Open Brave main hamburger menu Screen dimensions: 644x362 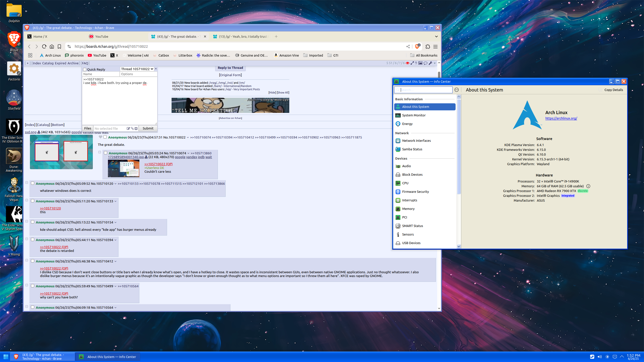tap(435, 47)
